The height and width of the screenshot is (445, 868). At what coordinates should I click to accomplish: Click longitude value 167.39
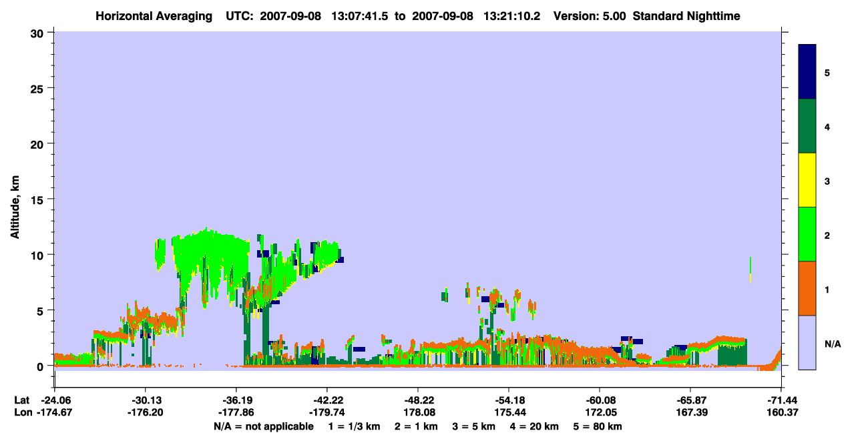[692, 413]
